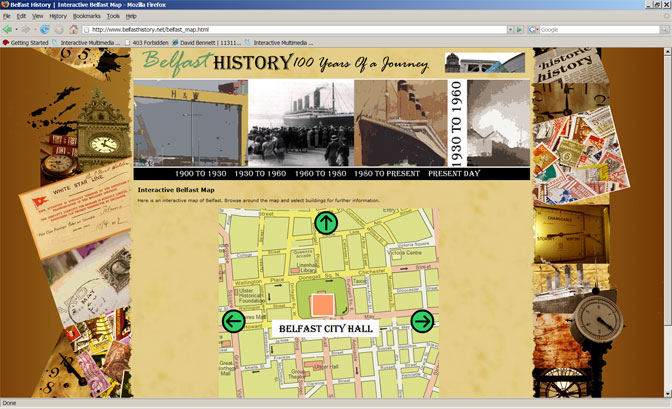Click the Firefox forward arrow button
This screenshot has width=672, height=409.
tap(26, 30)
